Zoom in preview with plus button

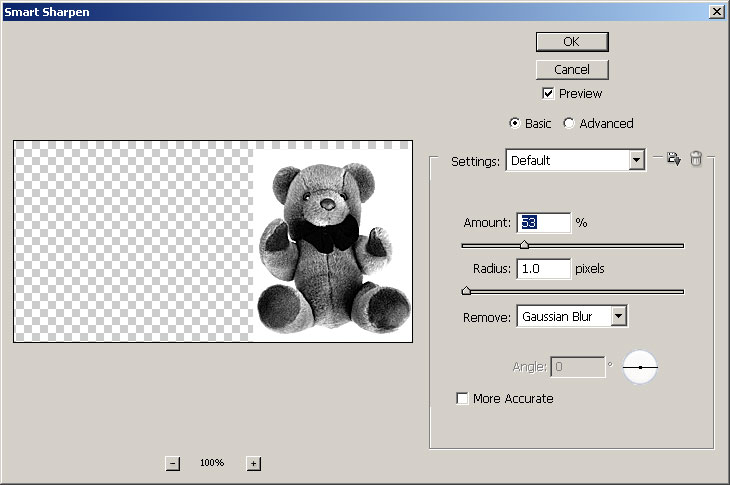click(253, 463)
